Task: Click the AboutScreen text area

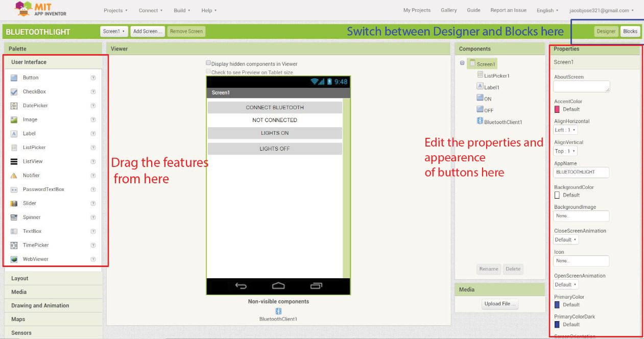Action: tap(582, 86)
